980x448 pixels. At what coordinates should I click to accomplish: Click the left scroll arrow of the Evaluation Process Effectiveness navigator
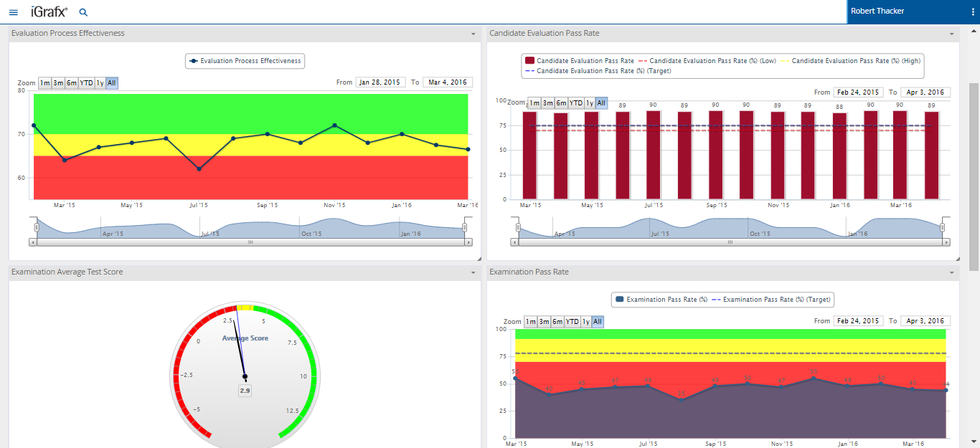point(33,242)
